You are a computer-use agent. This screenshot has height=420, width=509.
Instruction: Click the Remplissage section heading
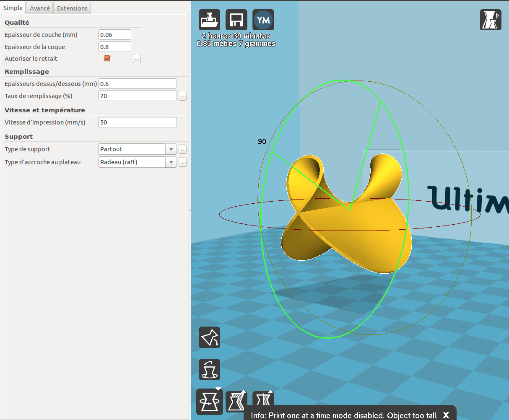[27, 72]
